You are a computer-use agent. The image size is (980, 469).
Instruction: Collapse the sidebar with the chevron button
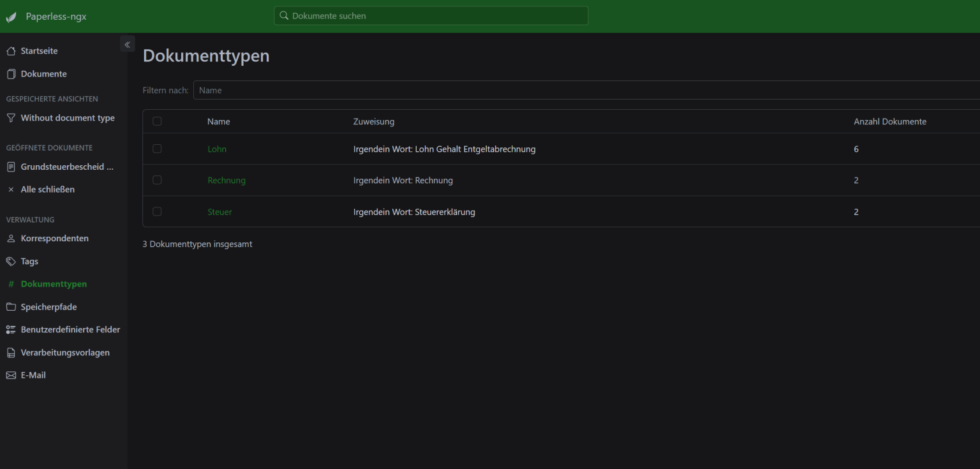pos(127,43)
